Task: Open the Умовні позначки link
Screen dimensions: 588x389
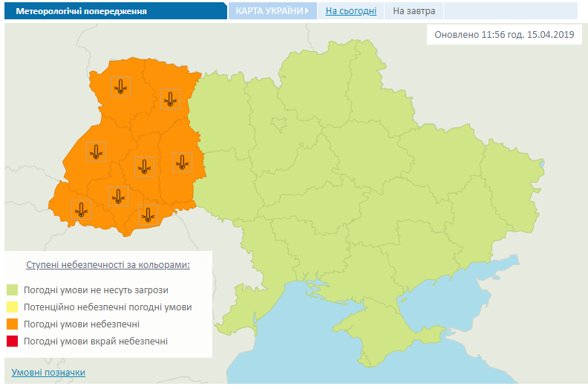Action: pyautogui.click(x=48, y=372)
